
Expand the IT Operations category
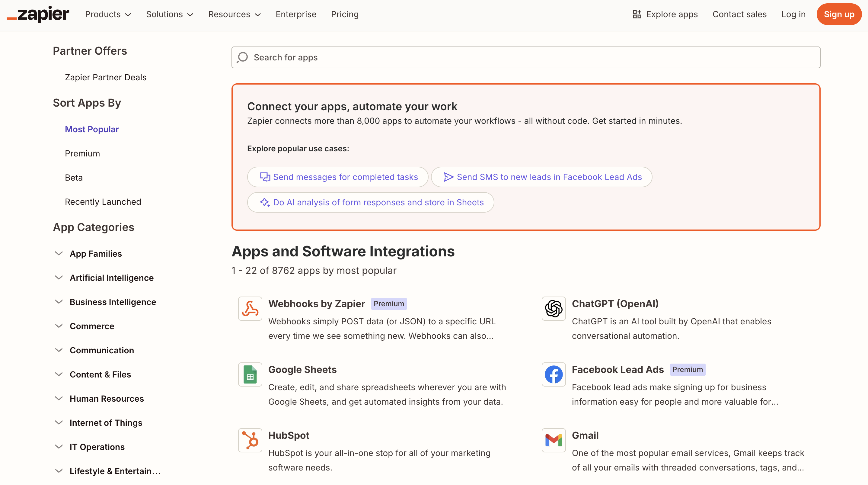pyautogui.click(x=59, y=447)
